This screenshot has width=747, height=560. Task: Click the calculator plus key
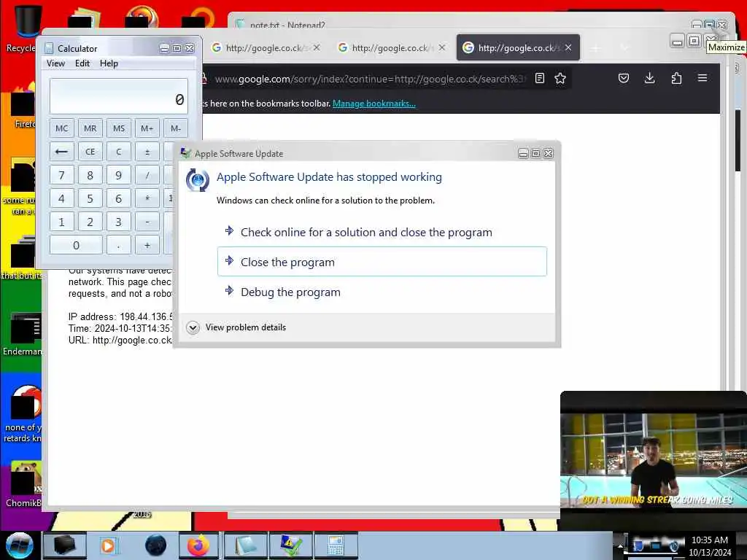147,245
